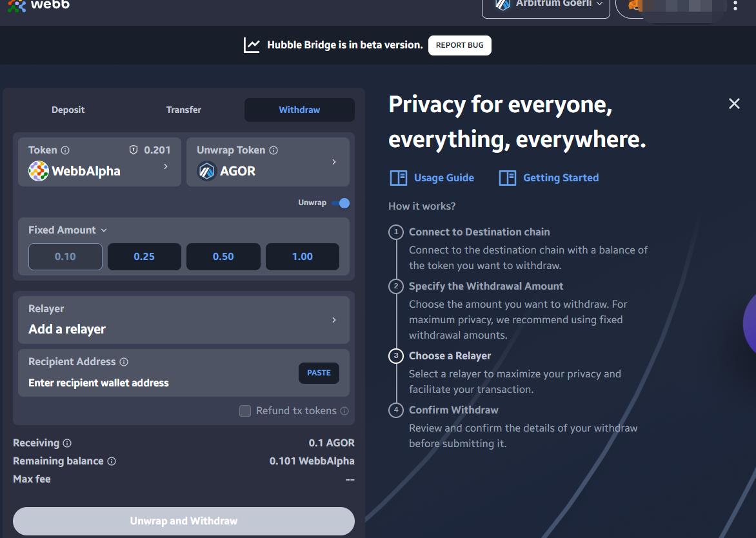Toggle the Unwrap switch off
The height and width of the screenshot is (538, 756).
(341, 203)
